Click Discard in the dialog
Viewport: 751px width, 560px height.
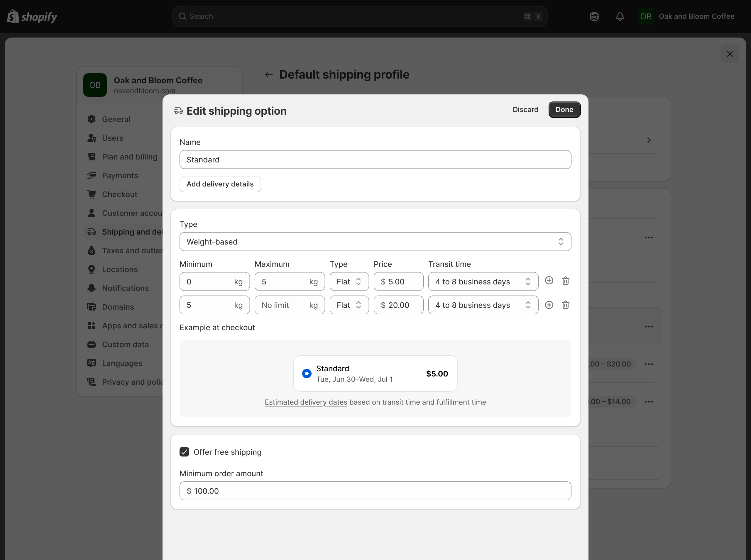click(525, 109)
